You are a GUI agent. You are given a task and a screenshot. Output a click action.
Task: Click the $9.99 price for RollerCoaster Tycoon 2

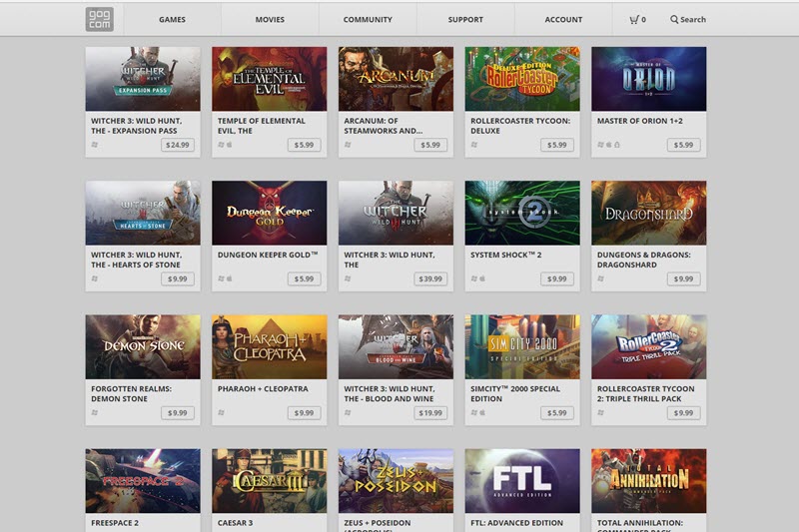point(683,413)
